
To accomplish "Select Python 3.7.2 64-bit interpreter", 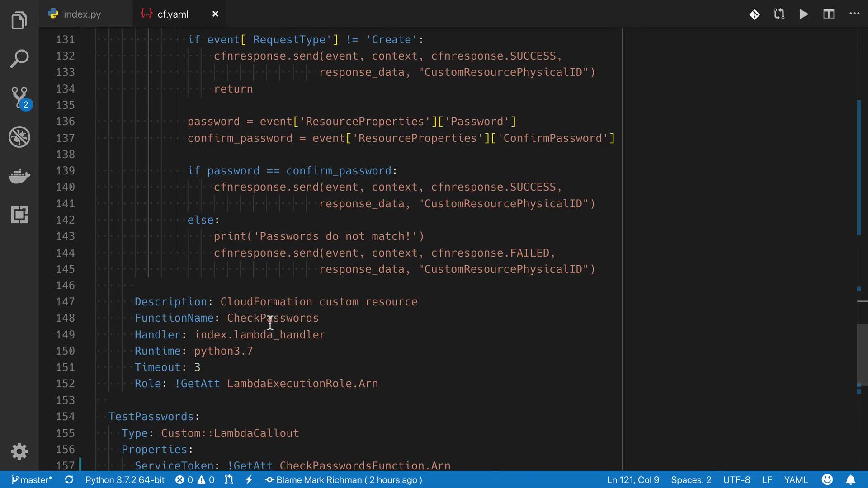I will click(125, 480).
